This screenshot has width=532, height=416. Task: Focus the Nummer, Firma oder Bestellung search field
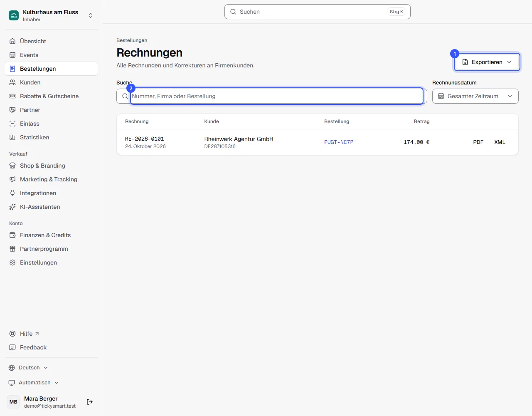pyautogui.click(x=277, y=96)
